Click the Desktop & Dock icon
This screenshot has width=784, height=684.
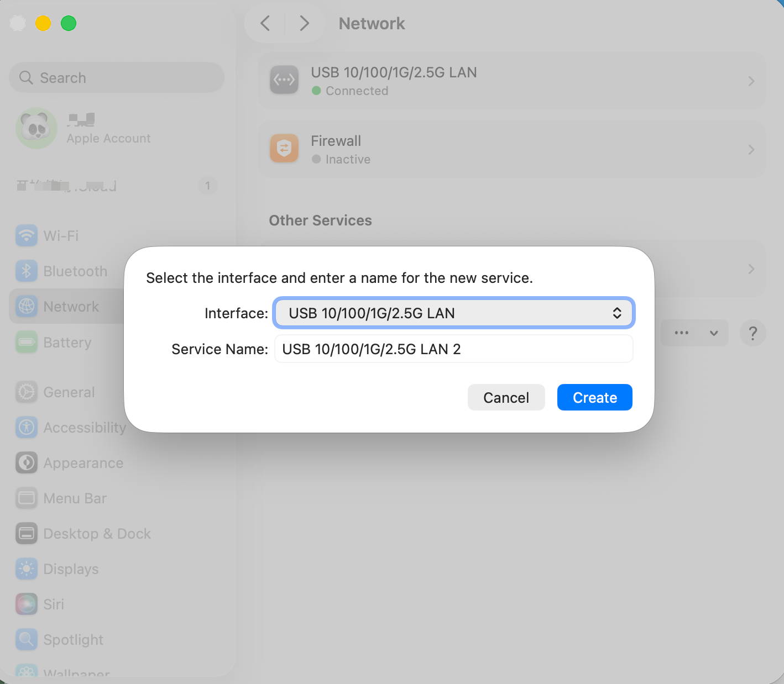click(x=27, y=533)
